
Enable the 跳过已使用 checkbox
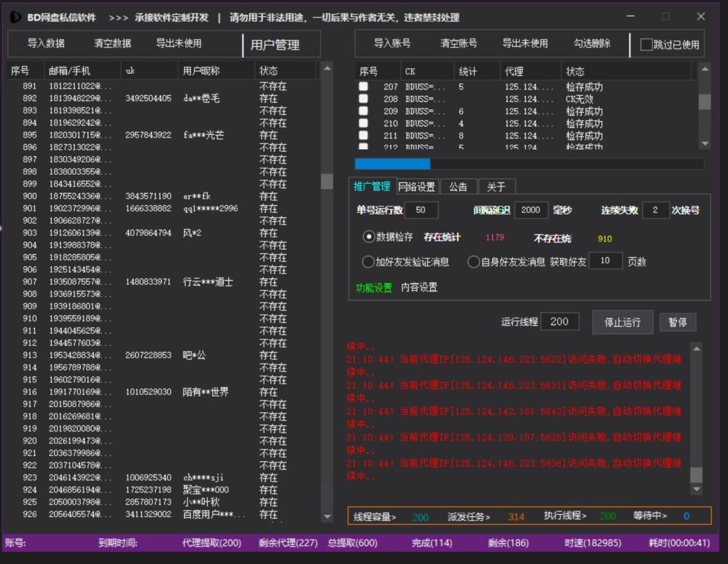(646, 45)
